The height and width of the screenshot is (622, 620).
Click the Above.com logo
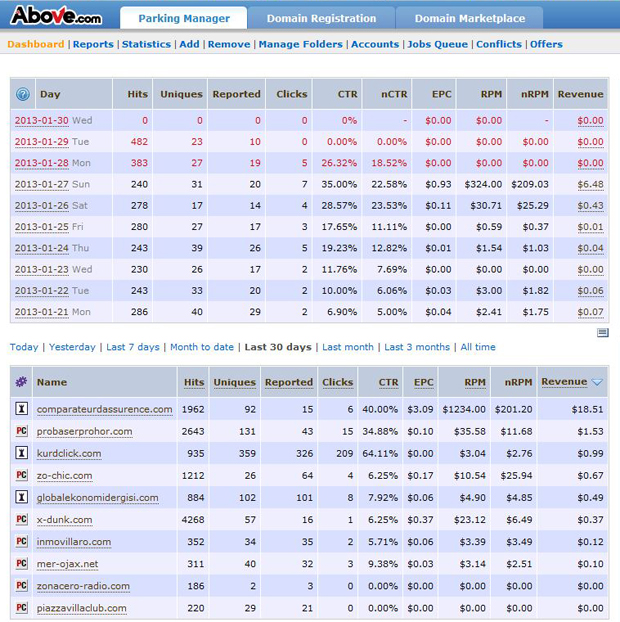tap(56, 15)
